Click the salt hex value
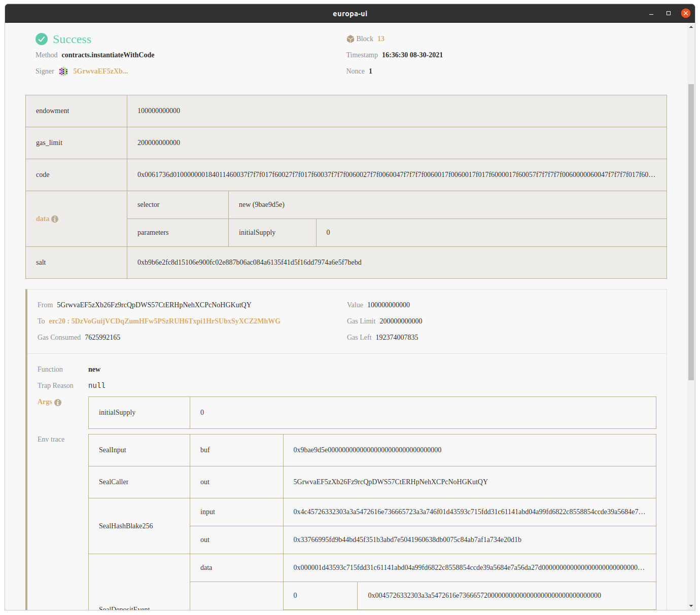Image resolution: width=700 pixels, height=615 pixels. click(250, 263)
